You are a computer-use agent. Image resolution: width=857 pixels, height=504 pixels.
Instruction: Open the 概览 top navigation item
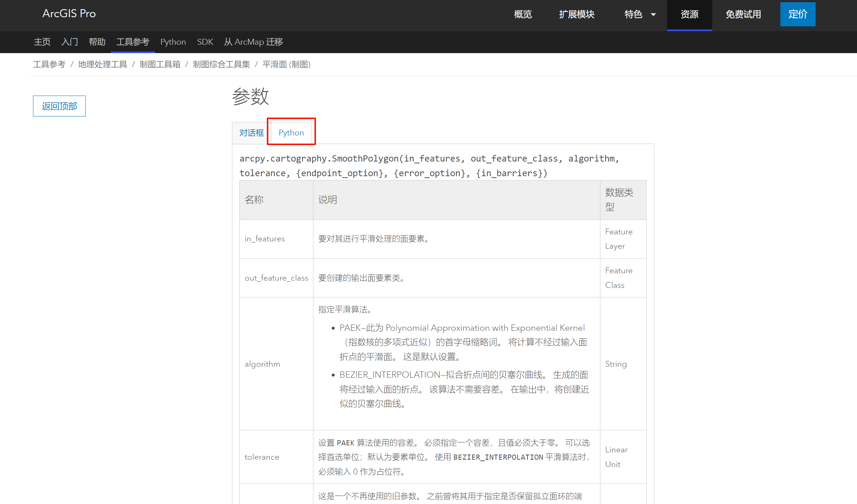(523, 14)
